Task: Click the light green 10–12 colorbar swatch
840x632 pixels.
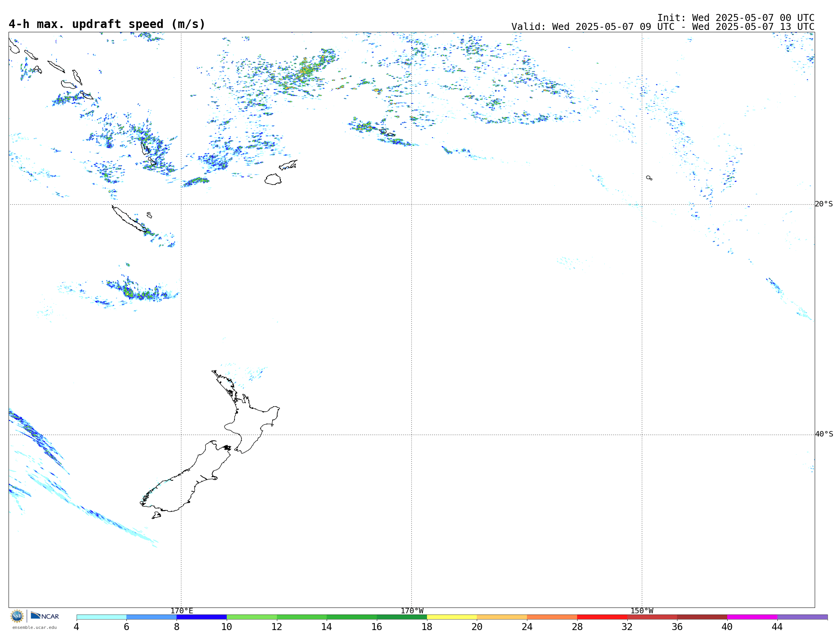Action: pyautogui.click(x=252, y=617)
